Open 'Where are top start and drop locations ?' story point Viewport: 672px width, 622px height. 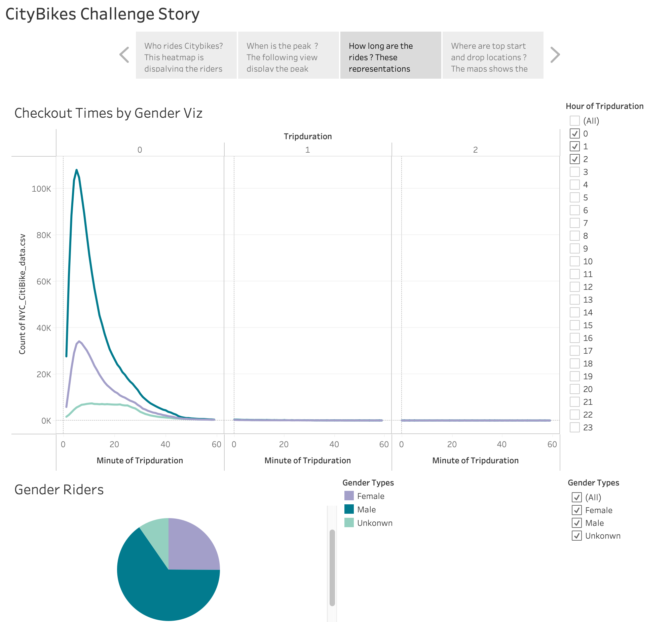(x=493, y=55)
